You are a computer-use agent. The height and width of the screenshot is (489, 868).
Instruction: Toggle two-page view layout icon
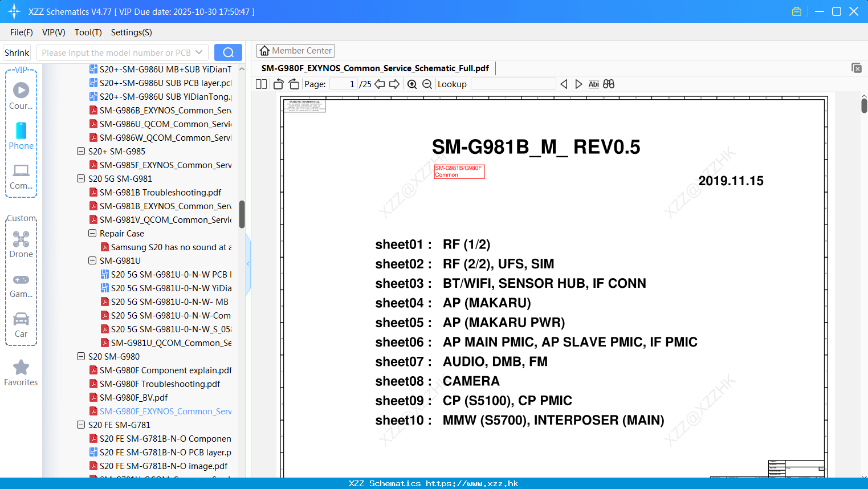[x=261, y=84]
